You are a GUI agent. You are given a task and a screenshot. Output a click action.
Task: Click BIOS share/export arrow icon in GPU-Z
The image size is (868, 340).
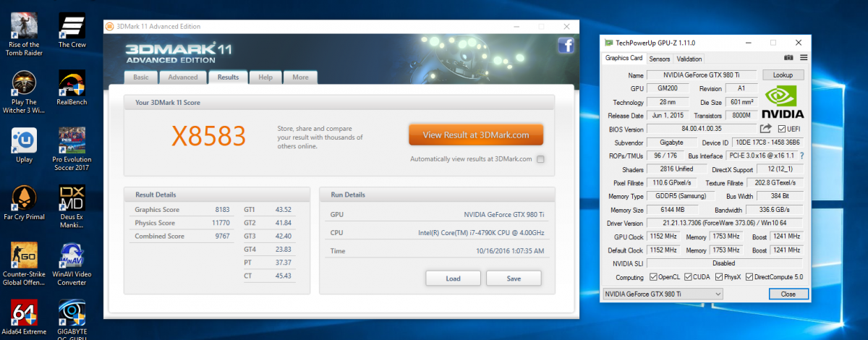[x=765, y=129]
